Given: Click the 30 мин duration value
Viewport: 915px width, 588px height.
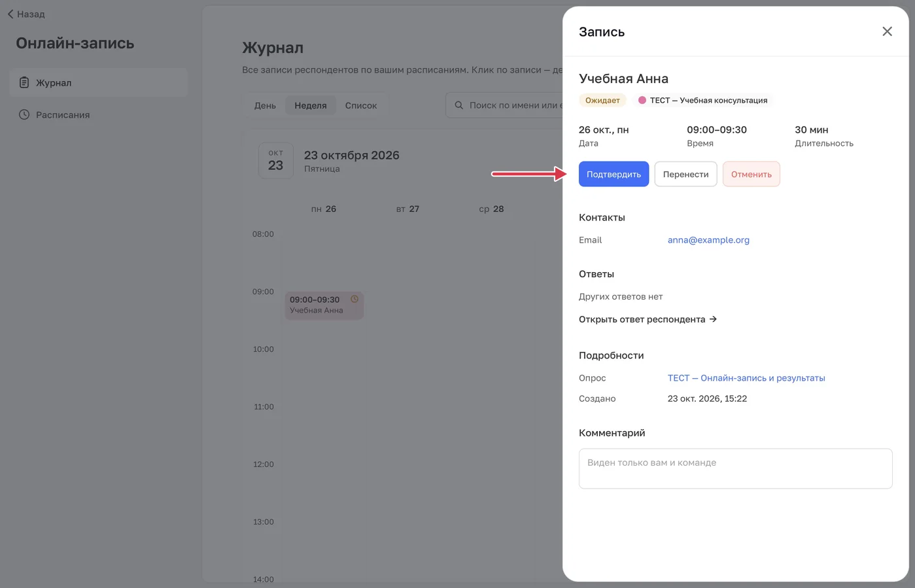Looking at the screenshot, I should [x=812, y=130].
